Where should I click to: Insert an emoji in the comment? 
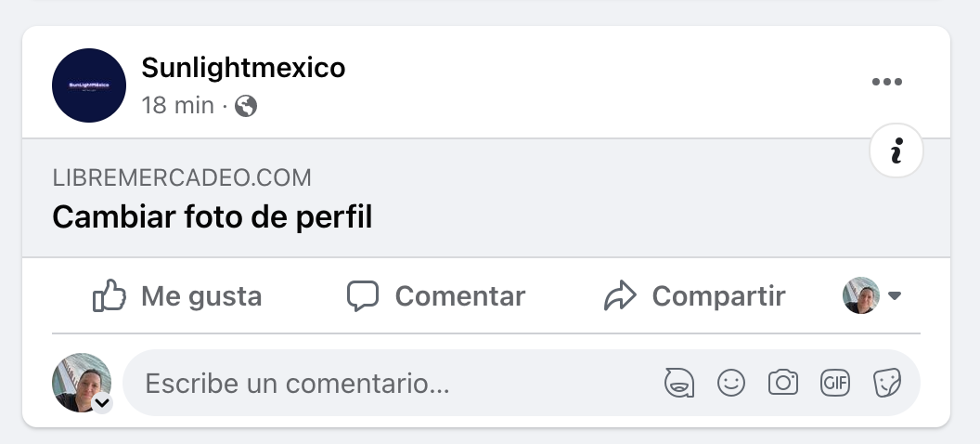731,383
